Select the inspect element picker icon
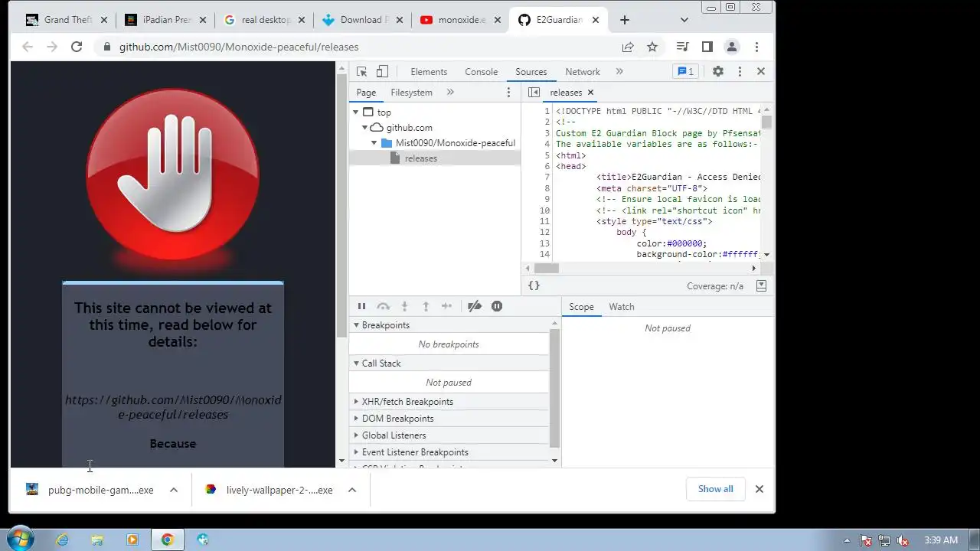Screen dimensions: 980x551 pyautogui.click(x=362, y=71)
